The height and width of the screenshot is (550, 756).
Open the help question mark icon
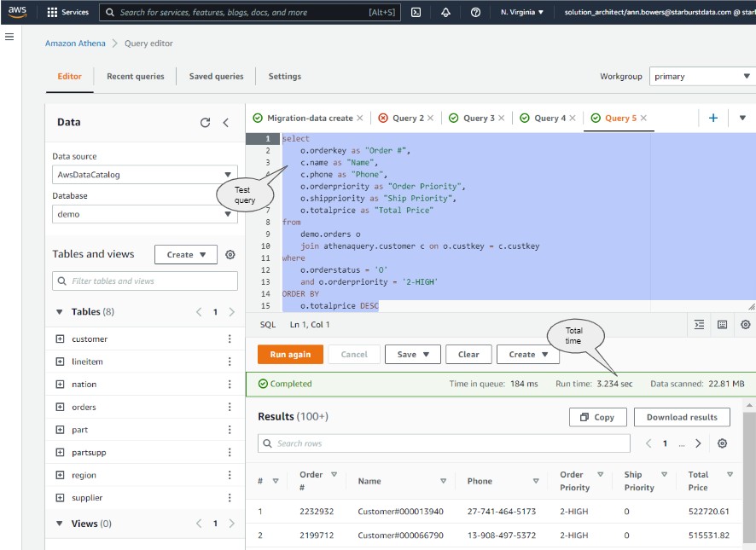click(475, 13)
